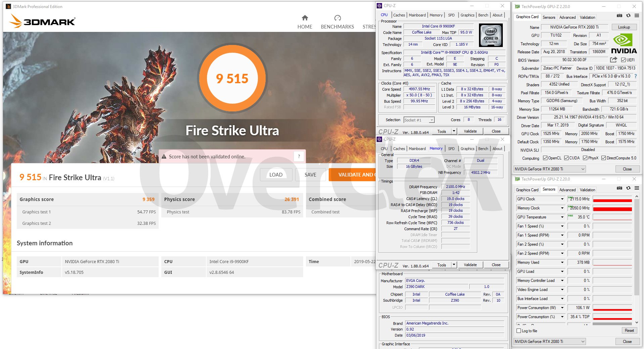The height and width of the screenshot is (349, 644).
Task: Switch to SPD tab in lower CPU-Z
Action: pyautogui.click(x=451, y=149)
